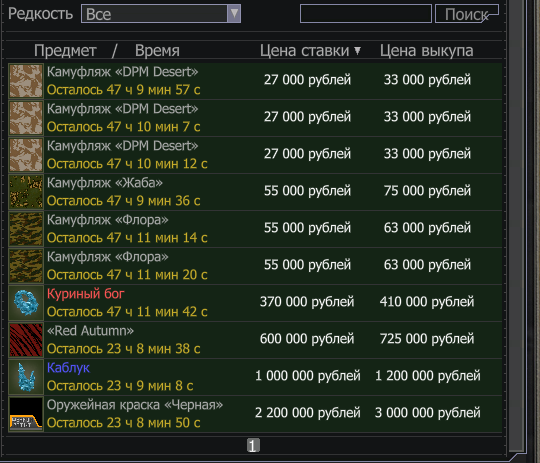Click the Редкость dropdown arrow
The height and width of the screenshot is (463, 540).
pyautogui.click(x=234, y=14)
